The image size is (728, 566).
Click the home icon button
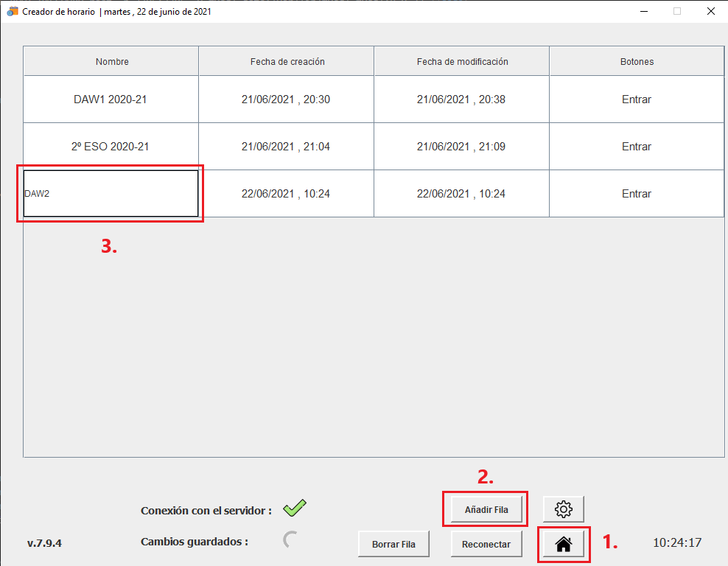[564, 545]
